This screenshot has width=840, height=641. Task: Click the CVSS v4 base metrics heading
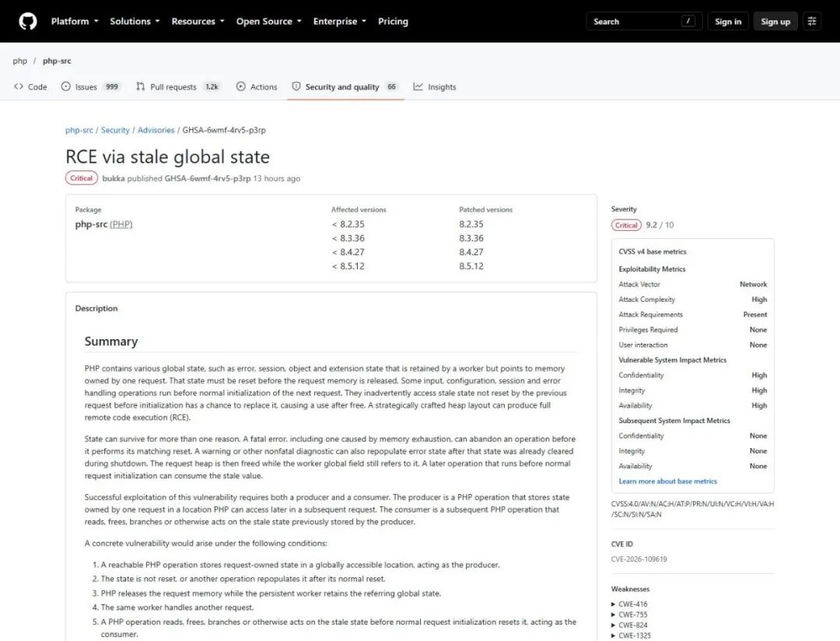[x=653, y=251]
